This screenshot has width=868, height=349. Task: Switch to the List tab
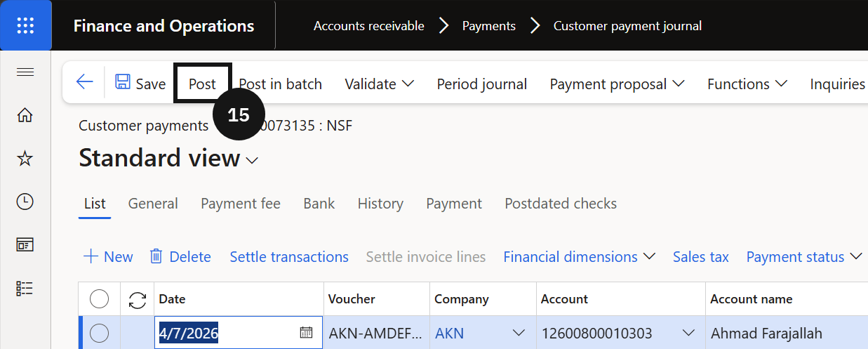95,204
